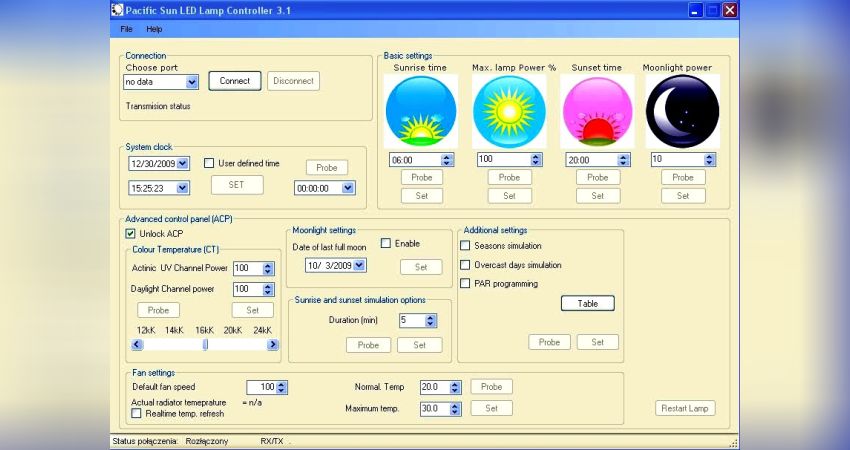The image size is (850, 450).
Task: Click the Disconnect button
Action: (x=293, y=81)
